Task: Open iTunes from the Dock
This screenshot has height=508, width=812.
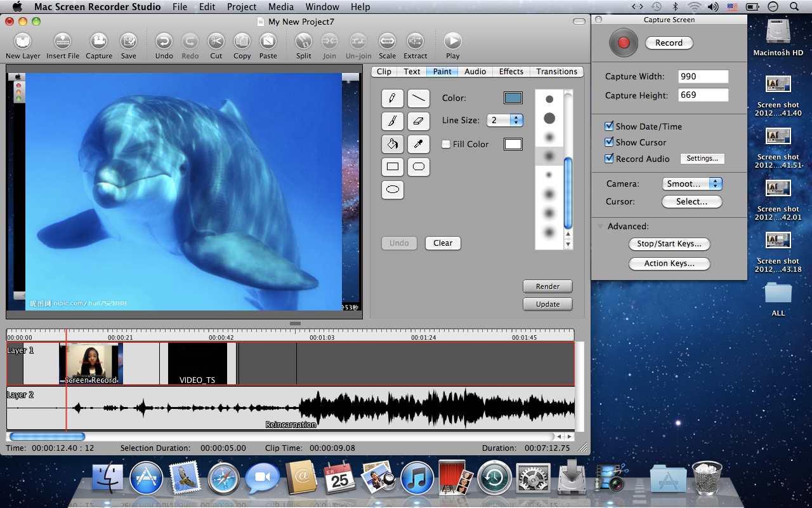Action: coord(417,479)
